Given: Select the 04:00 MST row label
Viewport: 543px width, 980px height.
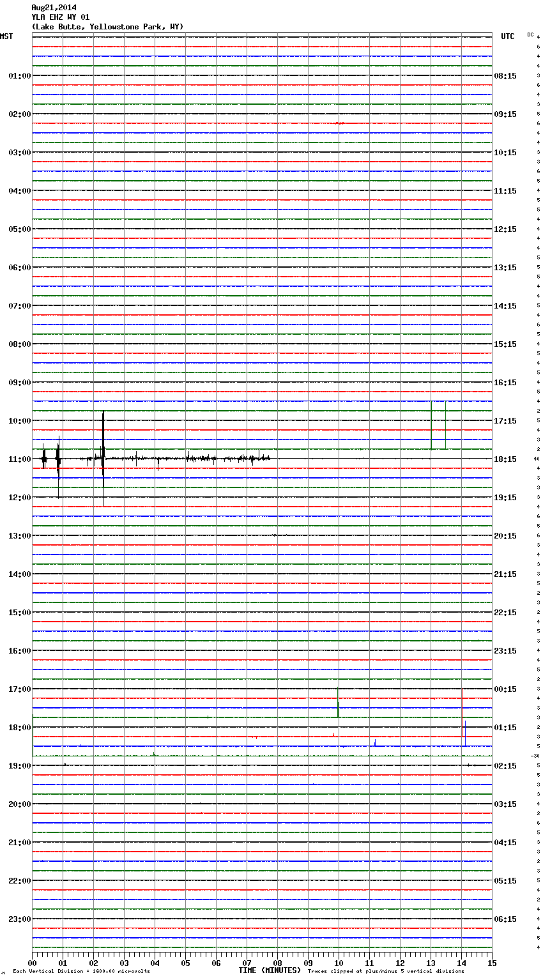Looking at the screenshot, I should 19,191.
